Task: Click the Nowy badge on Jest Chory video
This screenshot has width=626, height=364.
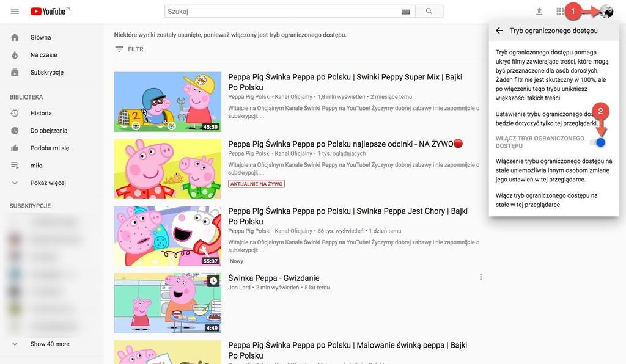Action: [237, 261]
